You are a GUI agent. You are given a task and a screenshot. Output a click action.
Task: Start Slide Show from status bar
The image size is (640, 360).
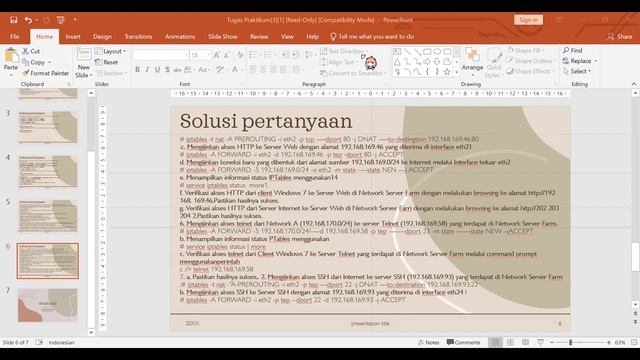[x=540, y=342]
